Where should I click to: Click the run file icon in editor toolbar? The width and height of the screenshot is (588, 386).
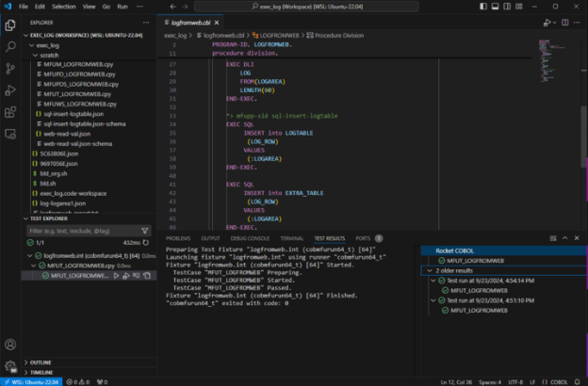pyautogui.click(x=547, y=23)
